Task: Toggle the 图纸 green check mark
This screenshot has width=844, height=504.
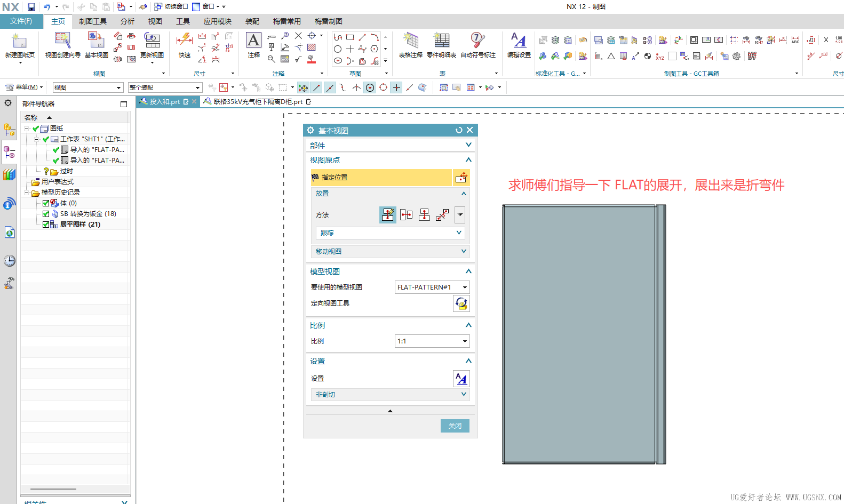Action: 36,129
